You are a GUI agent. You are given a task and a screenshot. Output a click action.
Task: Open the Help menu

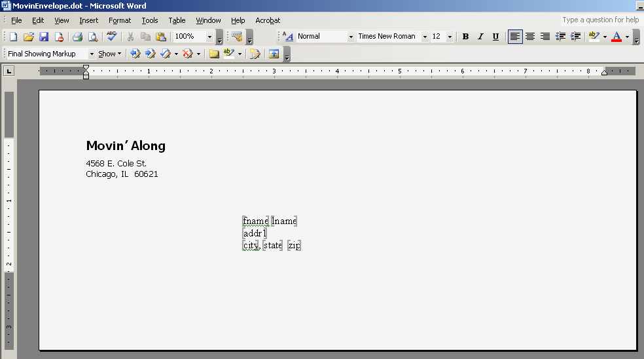click(238, 20)
